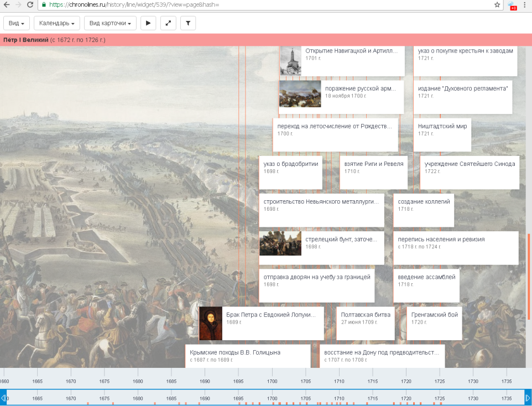The height and width of the screenshot is (406, 532).
Task: Open the Вид dropdown
Action: tap(17, 23)
